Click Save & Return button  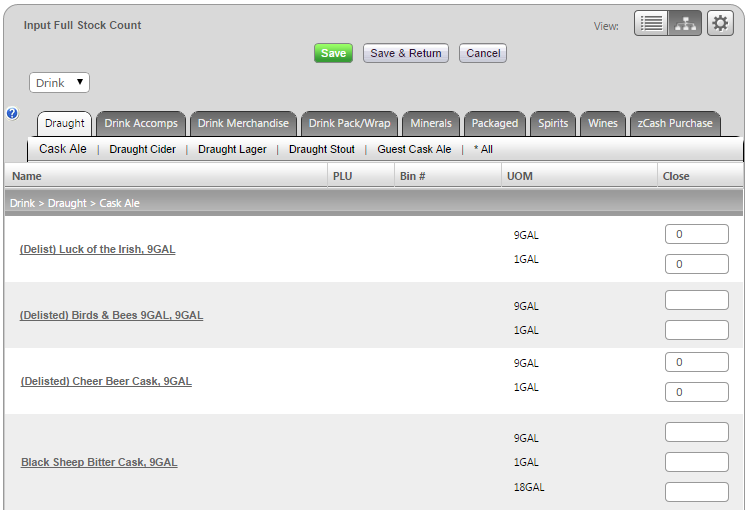coord(405,53)
